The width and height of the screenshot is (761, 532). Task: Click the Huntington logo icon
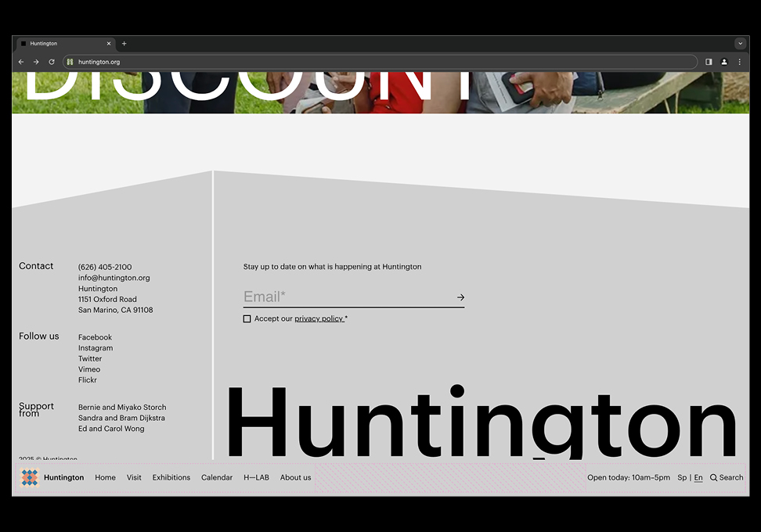[x=30, y=477]
